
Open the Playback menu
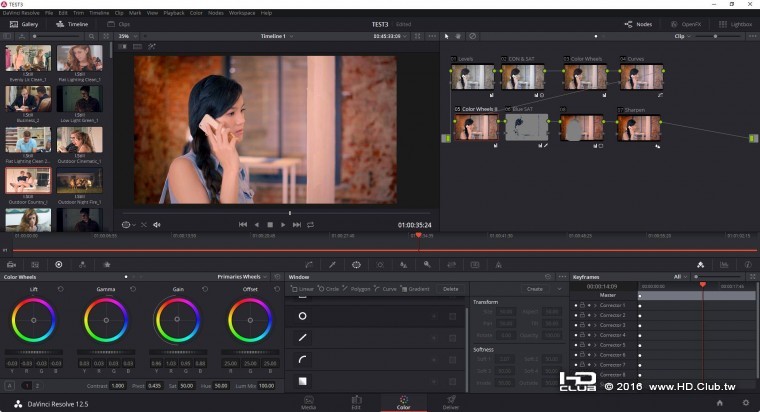click(x=173, y=13)
